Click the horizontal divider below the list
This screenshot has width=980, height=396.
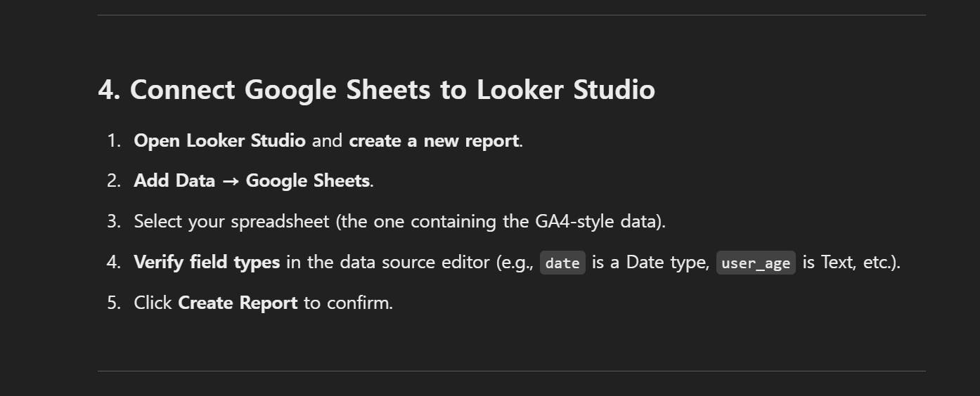click(x=511, y=371)
